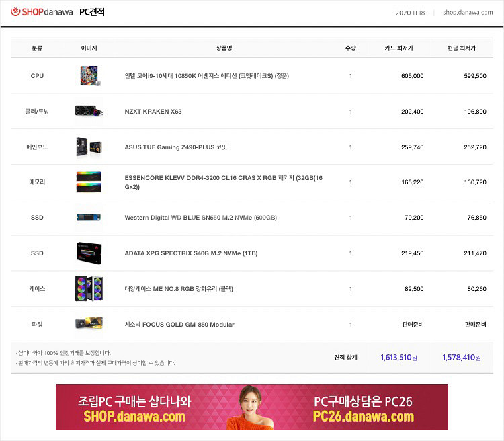Click PC26.danawa.com text in the banner

(x=363, y=416)
